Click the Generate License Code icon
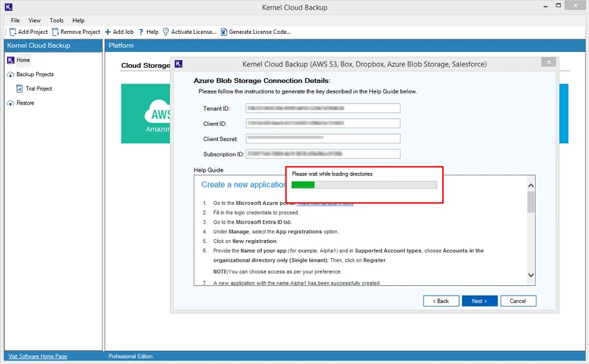589x364 pixels. (x=224, y=32)
